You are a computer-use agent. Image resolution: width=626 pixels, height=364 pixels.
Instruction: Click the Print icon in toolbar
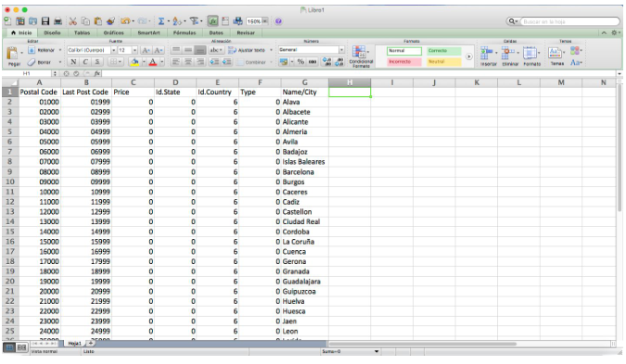pos(57,21)
